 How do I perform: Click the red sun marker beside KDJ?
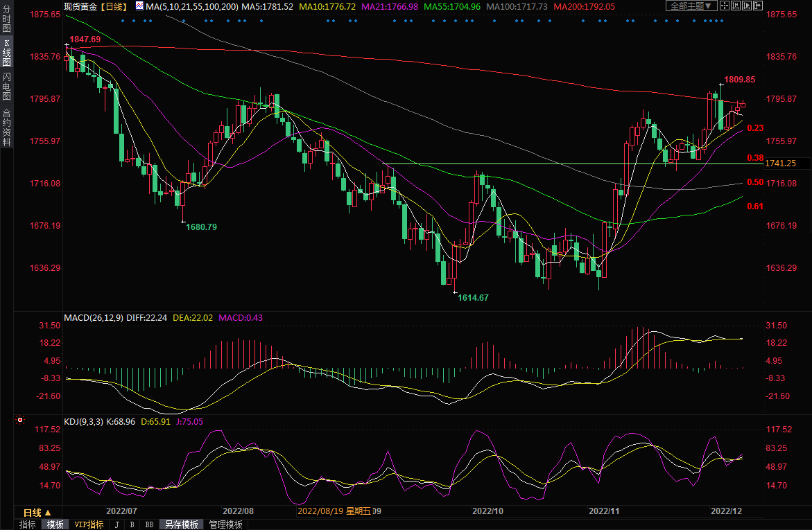20,420
